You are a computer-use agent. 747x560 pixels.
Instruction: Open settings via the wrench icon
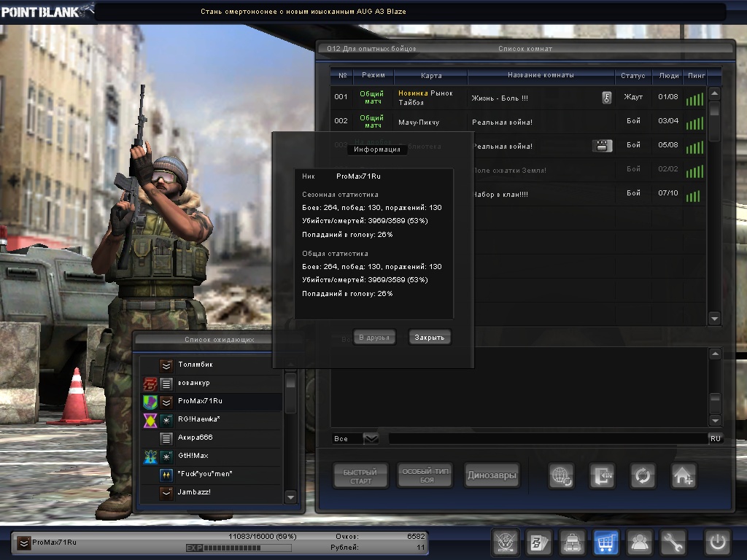(x=673, y=542)
